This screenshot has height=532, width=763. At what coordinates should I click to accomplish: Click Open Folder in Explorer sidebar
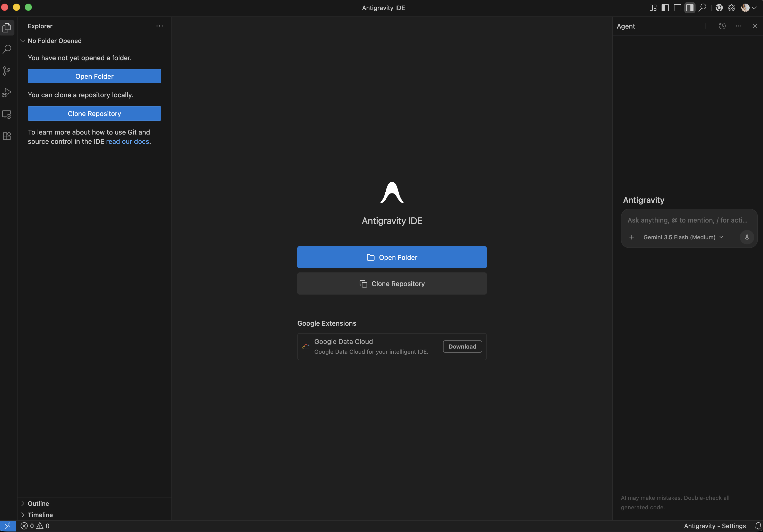click(x=94, y=76)
